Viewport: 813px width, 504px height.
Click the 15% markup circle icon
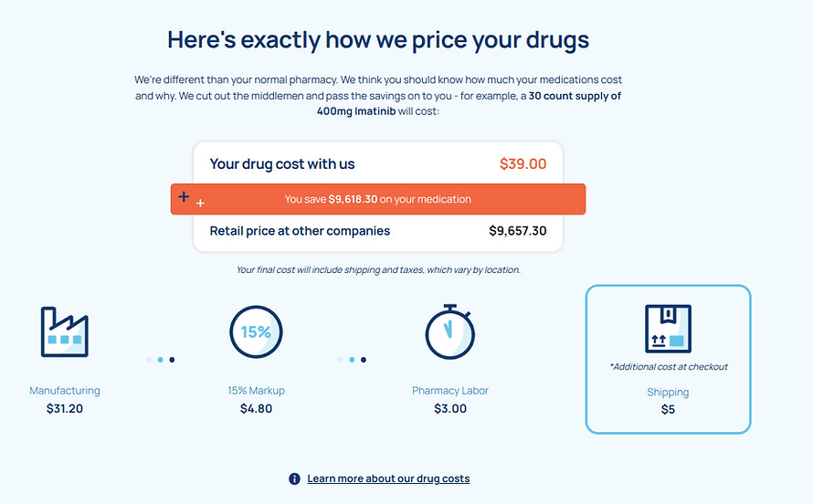pyautogui.click(x=256, y=331)
